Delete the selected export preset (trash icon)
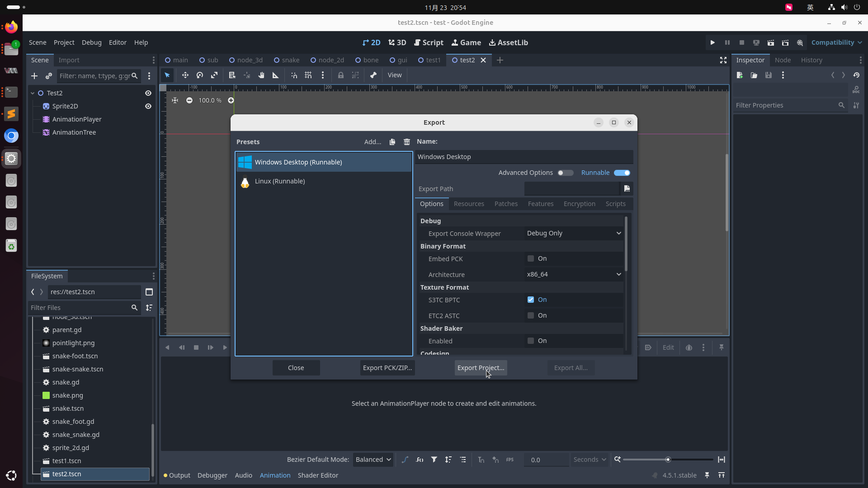This screenshot has width=868, height=488. [407, 142]
